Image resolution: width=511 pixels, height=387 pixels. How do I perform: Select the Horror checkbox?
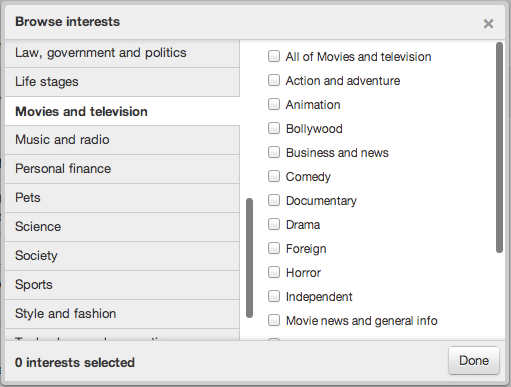[274, 272]
